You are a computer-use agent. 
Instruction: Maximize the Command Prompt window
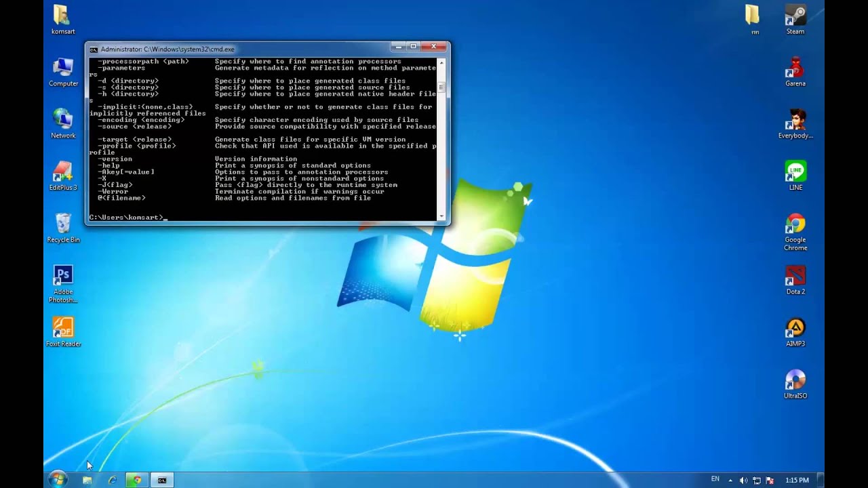pos(413,47)
